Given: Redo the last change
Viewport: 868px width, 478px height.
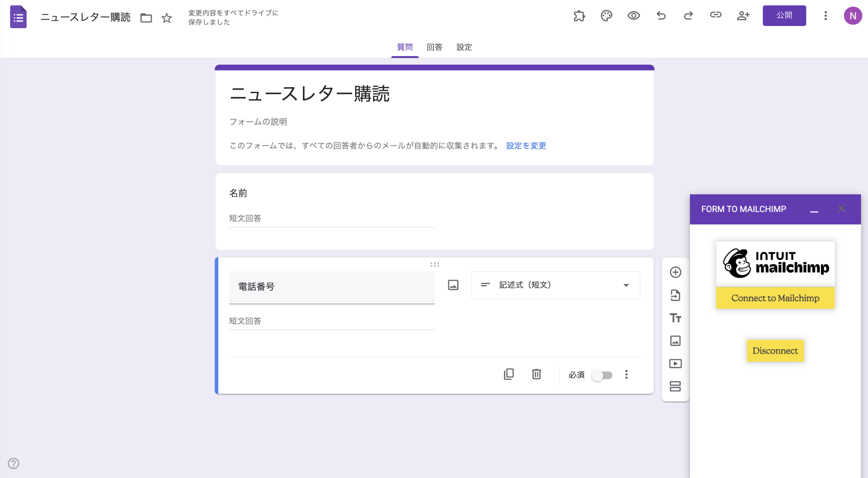Looking at the screenshot, I should click(x=688, y=16).
